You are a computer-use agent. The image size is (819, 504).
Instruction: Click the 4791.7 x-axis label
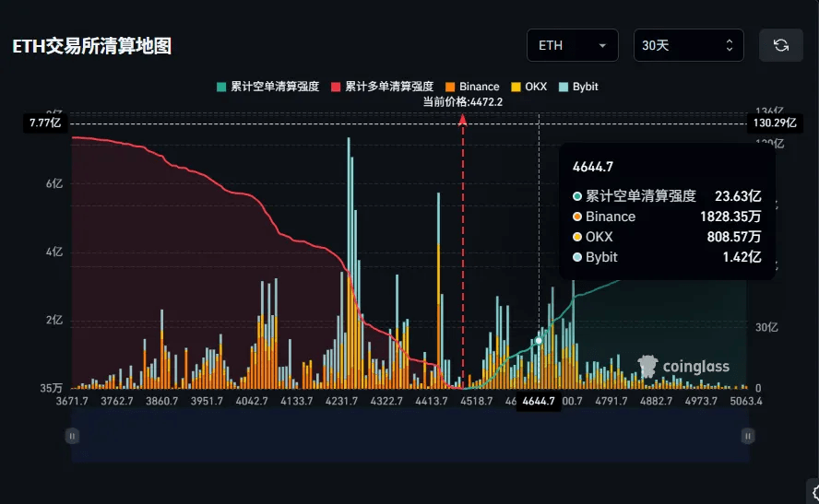coord(611,401)
